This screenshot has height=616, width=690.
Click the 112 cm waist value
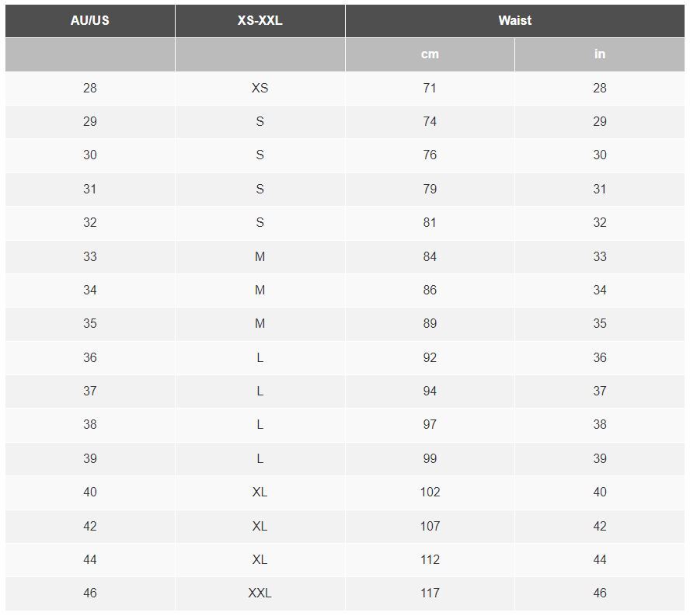coord(430,559)
